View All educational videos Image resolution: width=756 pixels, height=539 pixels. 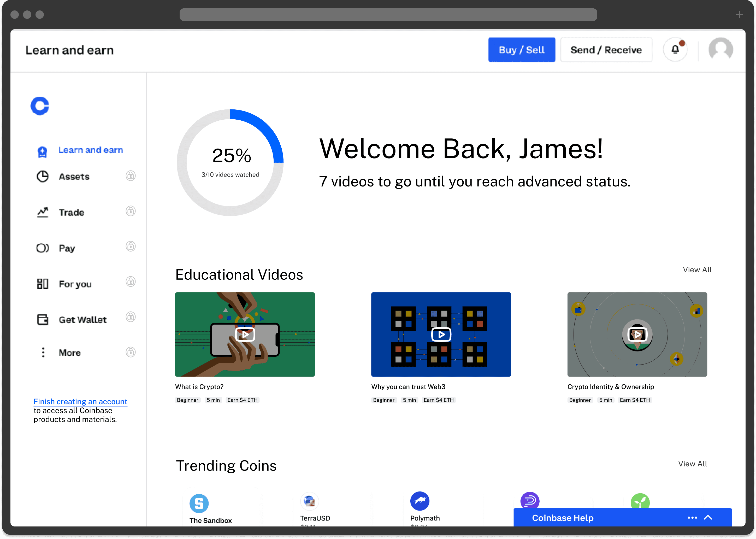(x=697, y=270)
